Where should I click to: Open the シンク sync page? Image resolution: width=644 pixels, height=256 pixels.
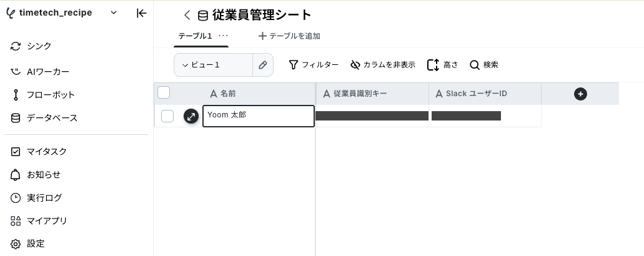[31, 46]
